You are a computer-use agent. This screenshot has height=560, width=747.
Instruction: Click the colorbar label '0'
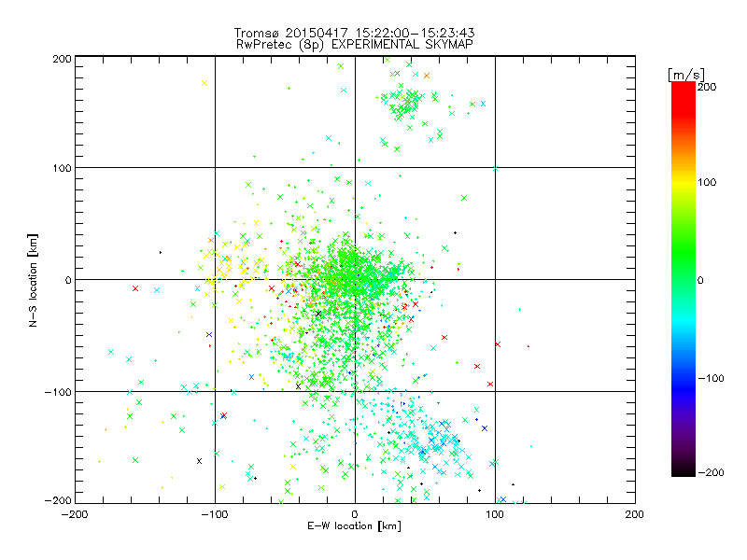[x=700, y=280]
